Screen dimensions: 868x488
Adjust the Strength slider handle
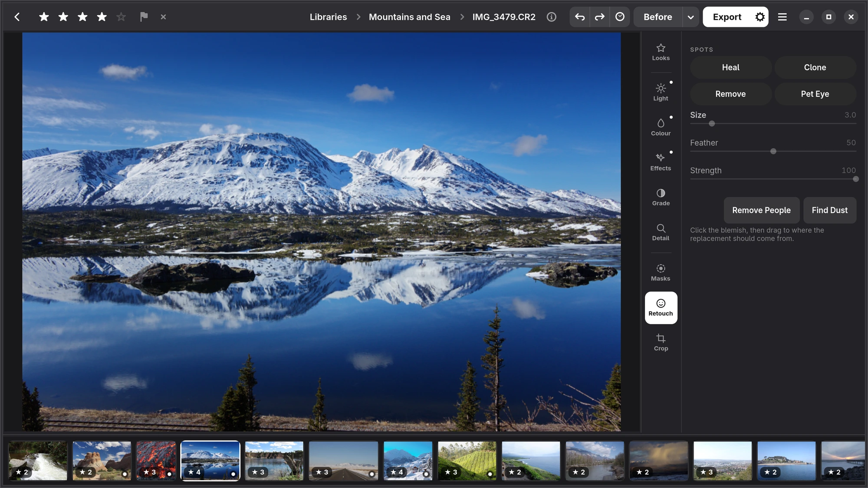tap(855, 179)
